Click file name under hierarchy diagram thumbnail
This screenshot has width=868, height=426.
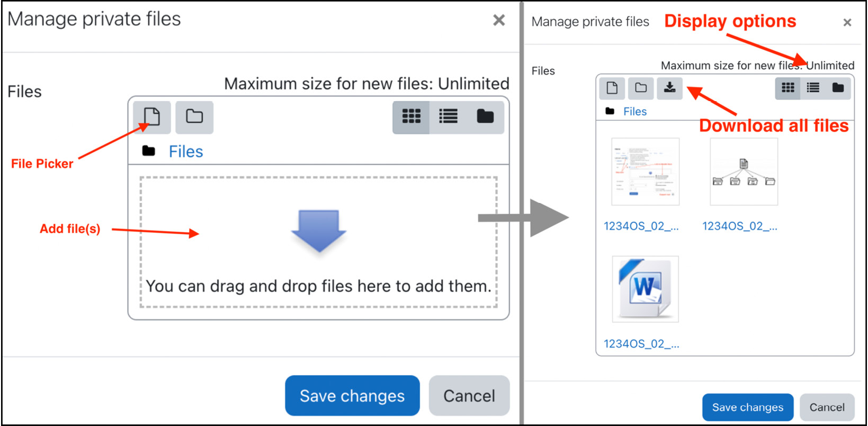(739, 226)
